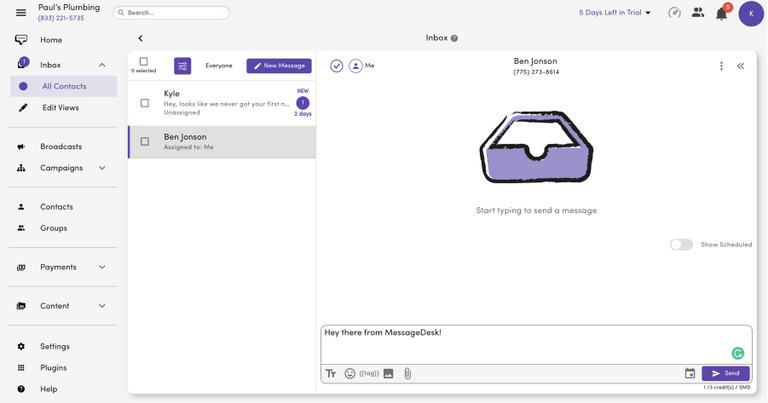Click the Settings gear icon

click(21, 346)
